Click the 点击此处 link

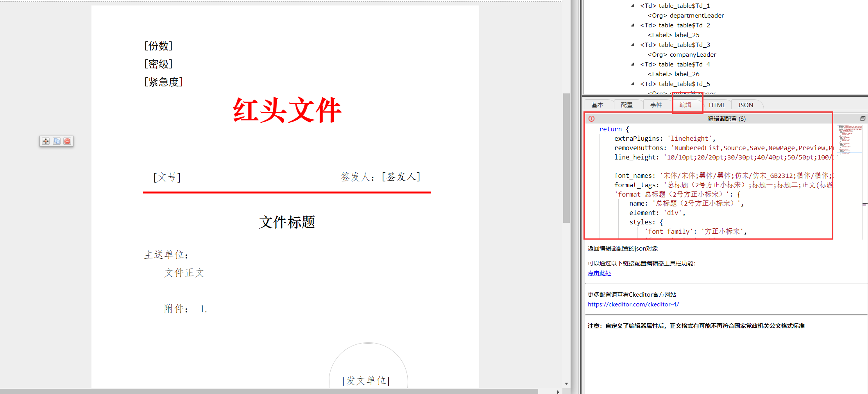599,273
